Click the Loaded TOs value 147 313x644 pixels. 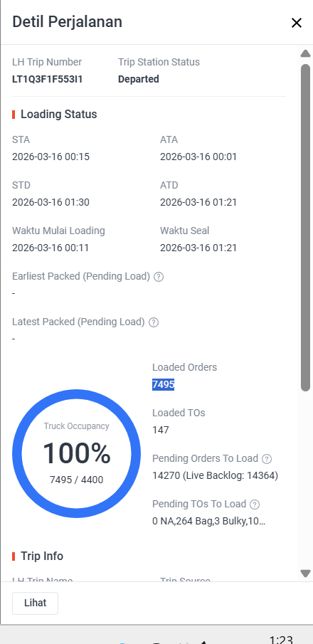pos(161,430)
